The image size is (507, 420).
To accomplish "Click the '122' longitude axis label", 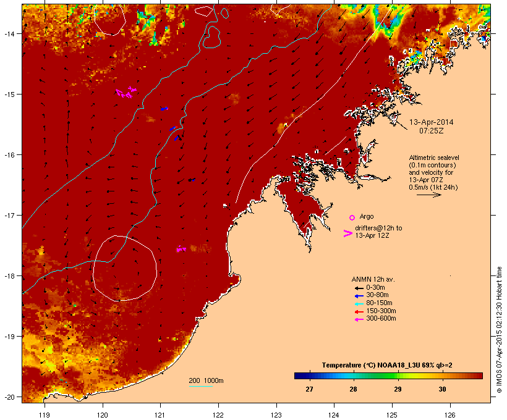I will (x=218, y=415).
